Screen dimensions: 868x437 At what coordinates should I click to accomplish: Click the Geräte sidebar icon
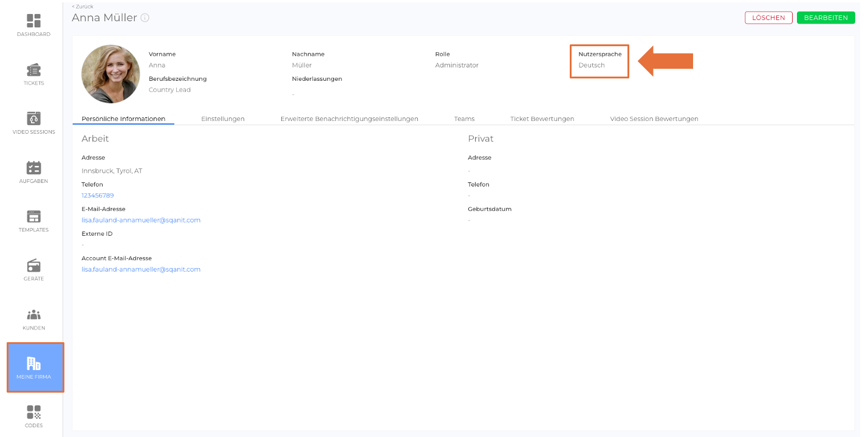33,266
